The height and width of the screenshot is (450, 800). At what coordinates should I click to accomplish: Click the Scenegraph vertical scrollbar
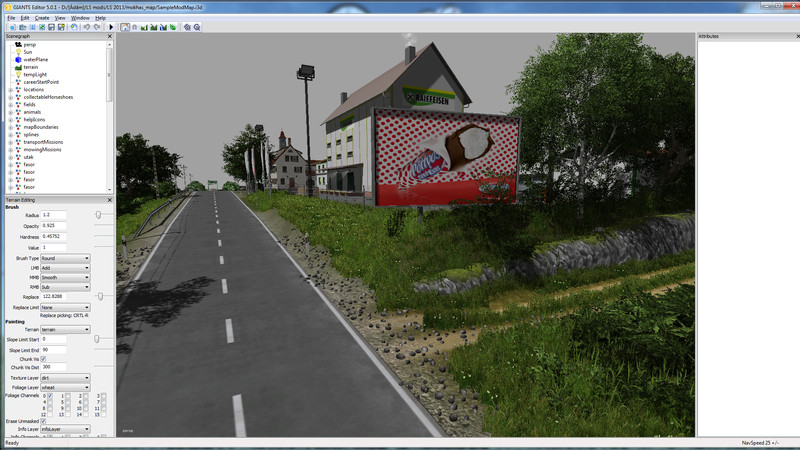pyautogui.click(x=109, y=116)
